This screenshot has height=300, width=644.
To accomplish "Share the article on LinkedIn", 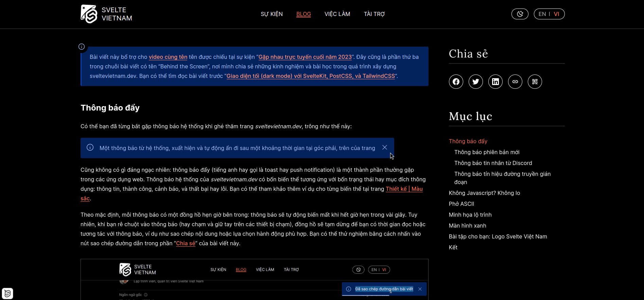I will tap(495, 82).
